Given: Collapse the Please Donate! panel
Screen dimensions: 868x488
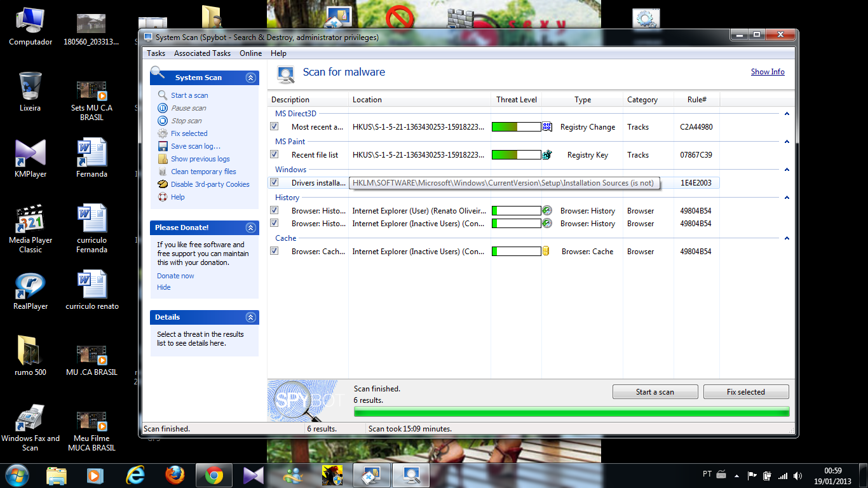Looking at the screenshot, I should pyautogui.click(x=250, y=227).
